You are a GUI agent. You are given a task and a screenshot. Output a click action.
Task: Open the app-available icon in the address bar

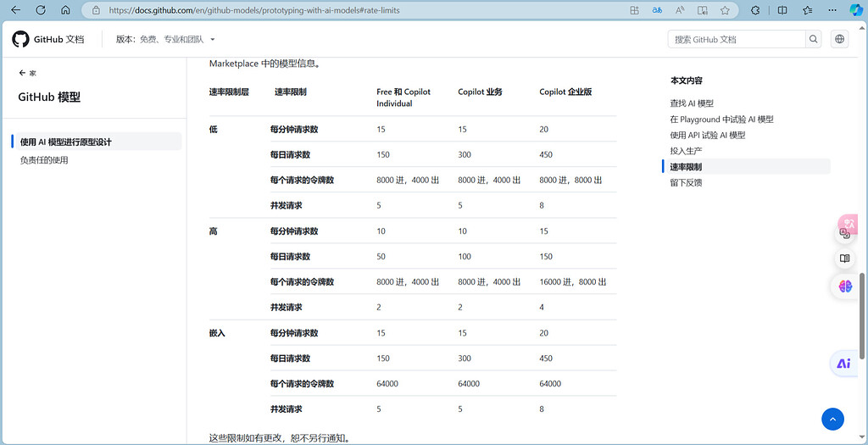click(635, 10)
